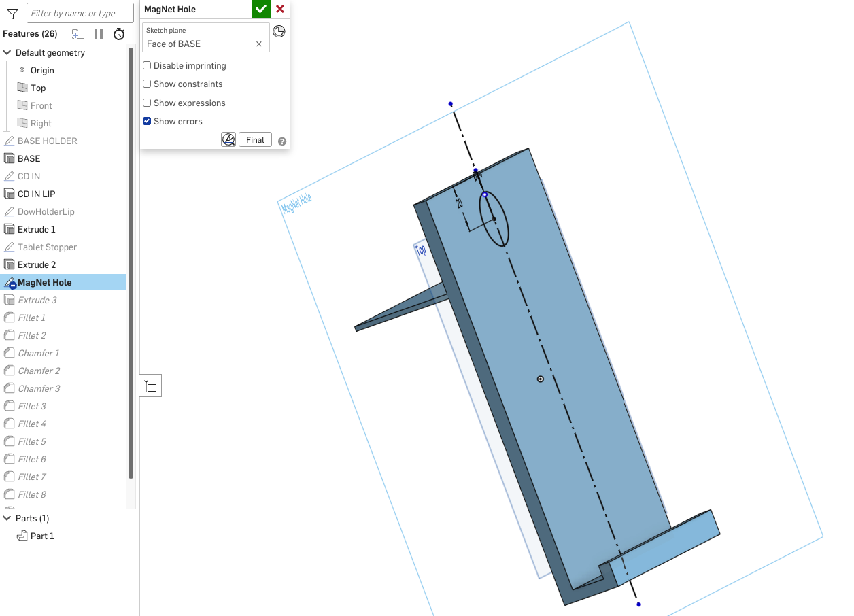
Task: Toggle the feature list panel icon
Action: tap(151, 386)
